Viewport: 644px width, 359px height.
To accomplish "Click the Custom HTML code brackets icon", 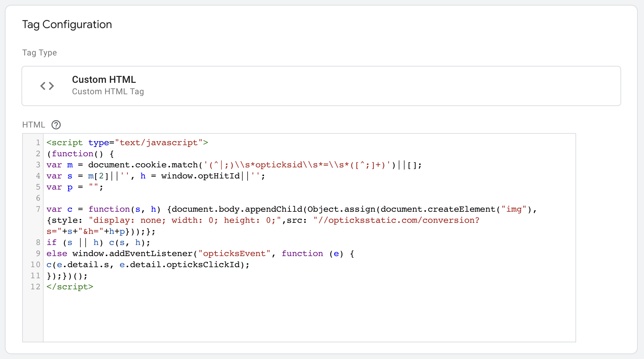I will tap(47, 86).
